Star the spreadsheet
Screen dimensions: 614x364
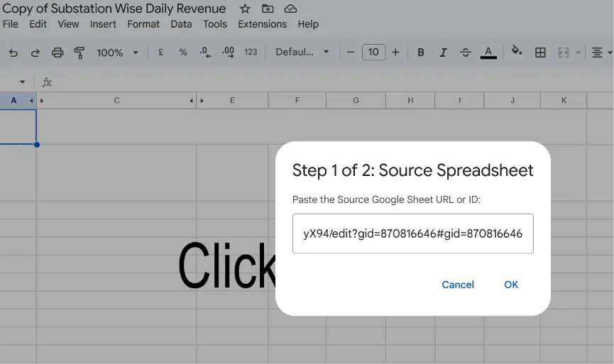click(245, 9)
